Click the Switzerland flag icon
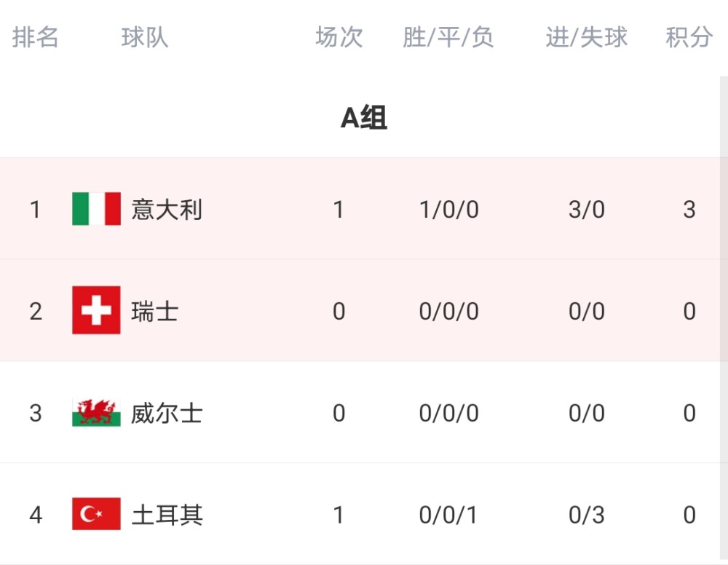 click(97, 310)
